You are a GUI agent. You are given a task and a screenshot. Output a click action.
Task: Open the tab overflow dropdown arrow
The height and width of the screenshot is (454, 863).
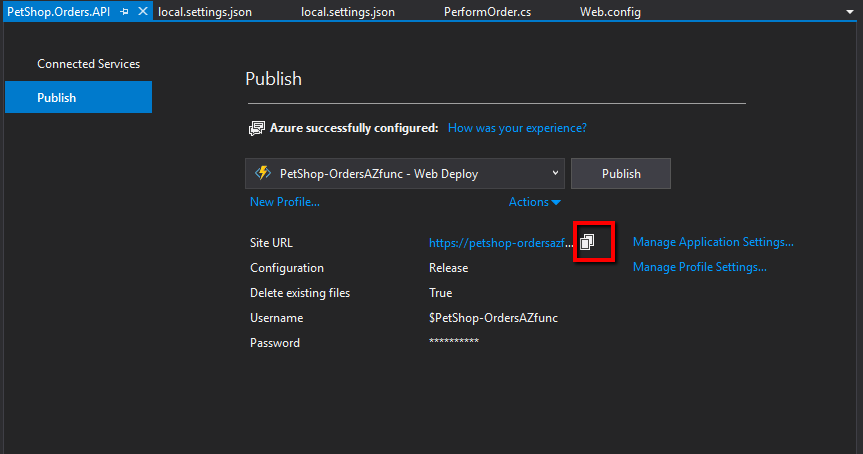[x=850, y=12]
